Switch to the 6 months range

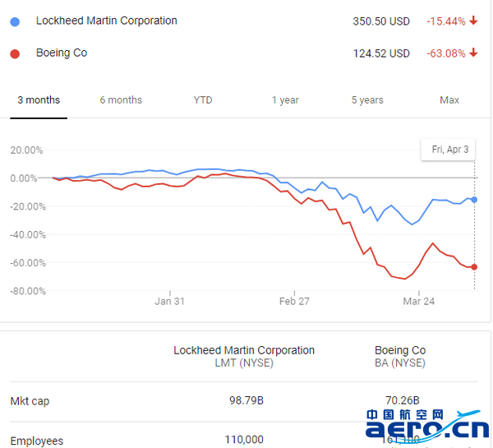(x=121, y=100)
